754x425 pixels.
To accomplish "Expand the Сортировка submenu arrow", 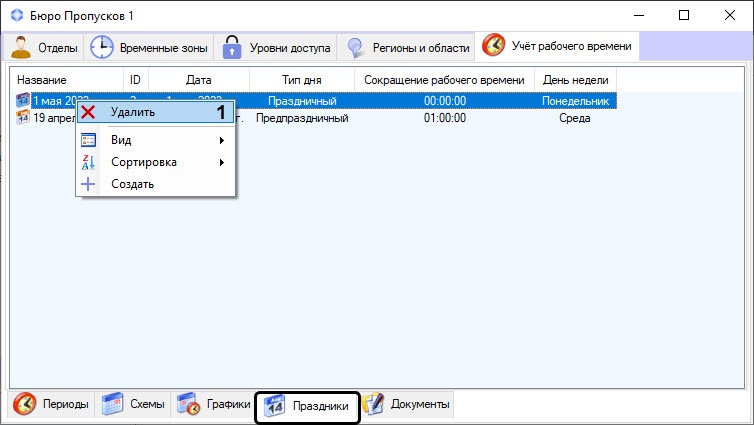I will (221, 162).
